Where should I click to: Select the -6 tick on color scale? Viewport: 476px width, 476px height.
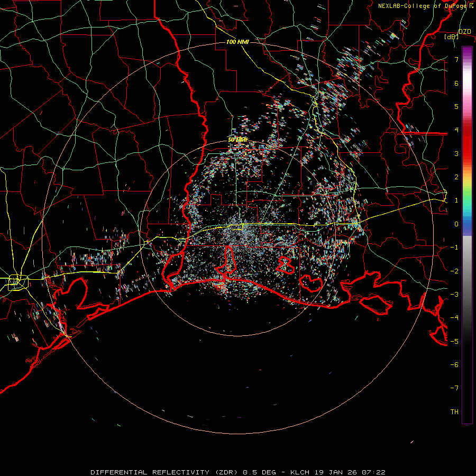[x=454, y=365]
